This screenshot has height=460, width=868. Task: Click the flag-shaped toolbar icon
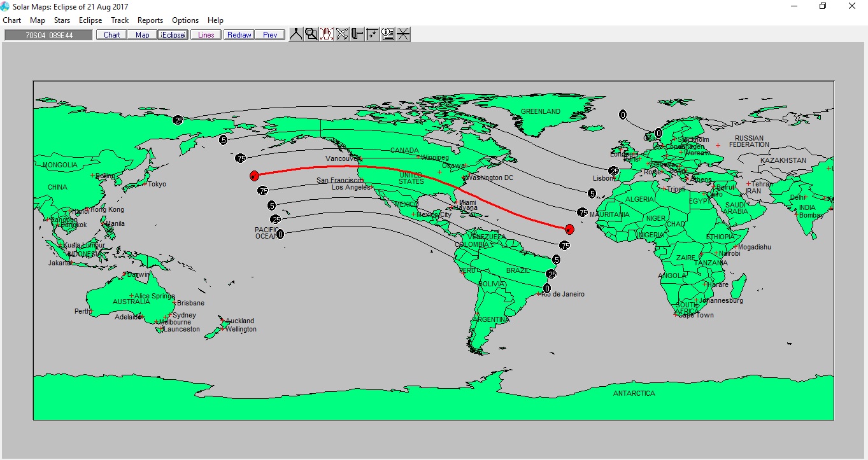[x=357, y=34]
